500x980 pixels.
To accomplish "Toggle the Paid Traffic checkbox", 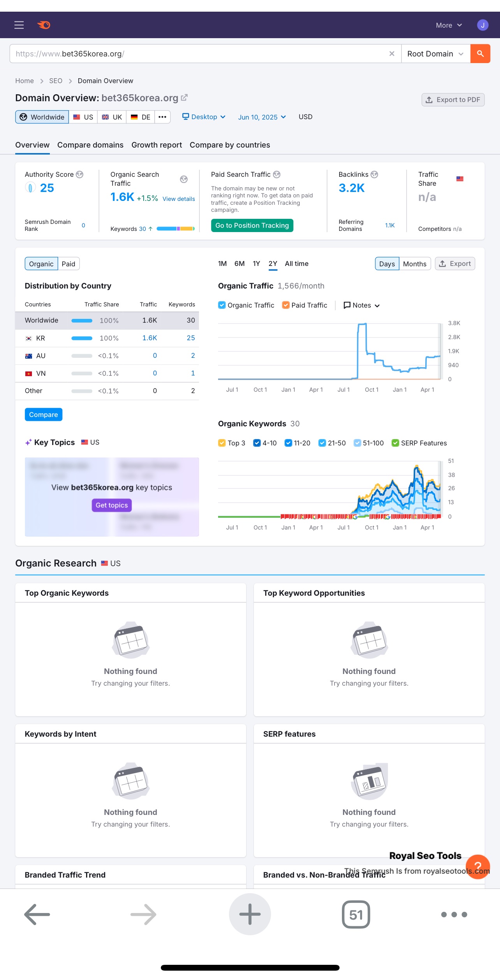I will [x=286, y=305].
